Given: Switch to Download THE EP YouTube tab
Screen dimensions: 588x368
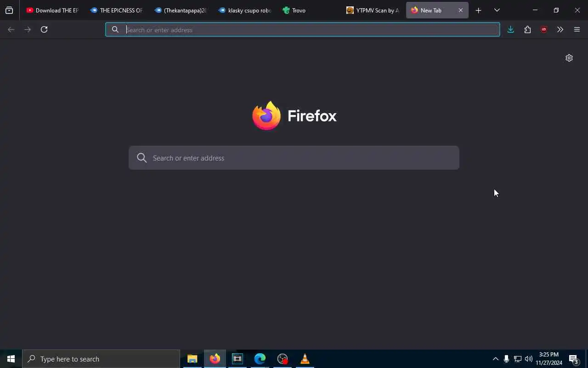Looking at the screenshot, I should (53, 10).
